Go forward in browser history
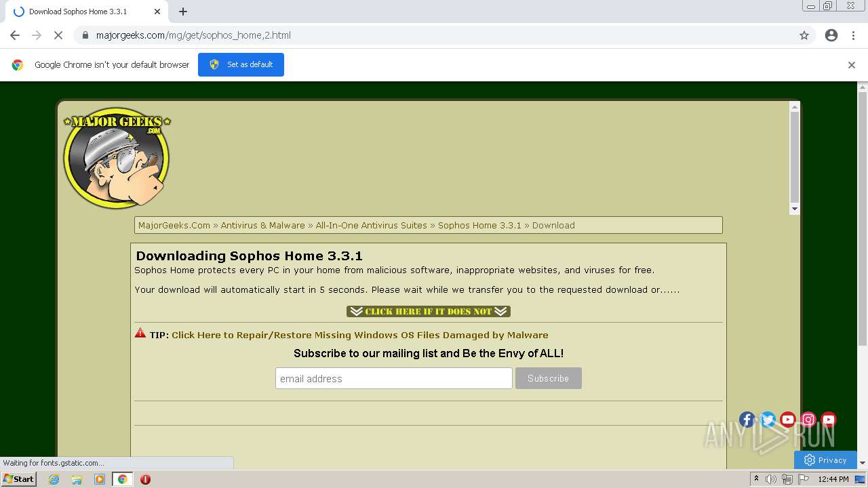Image resolution: width=868 pixels, height=488 pixels. pyautogui.click(x=37, y=35)
